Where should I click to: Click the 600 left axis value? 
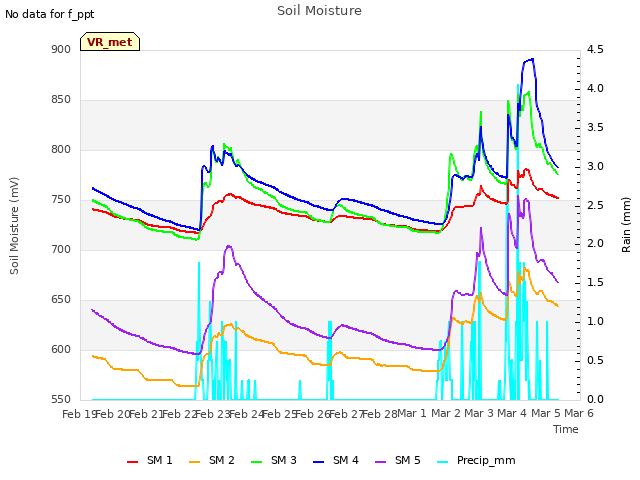tap(61, 350)
